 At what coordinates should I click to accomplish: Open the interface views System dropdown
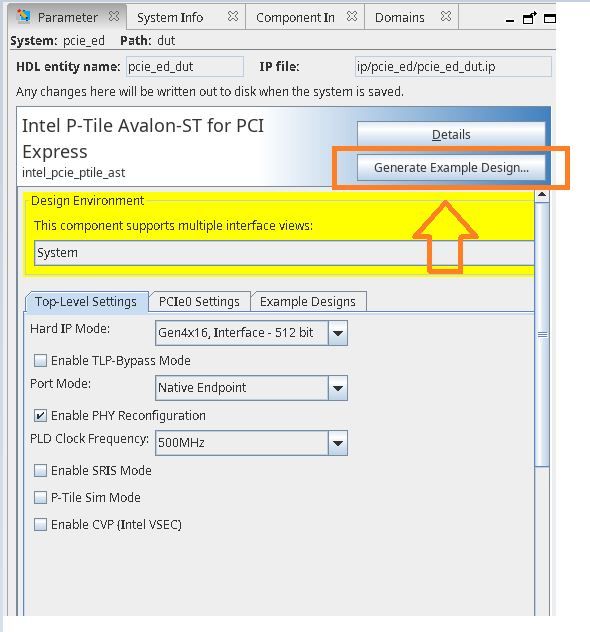point(284,253)
